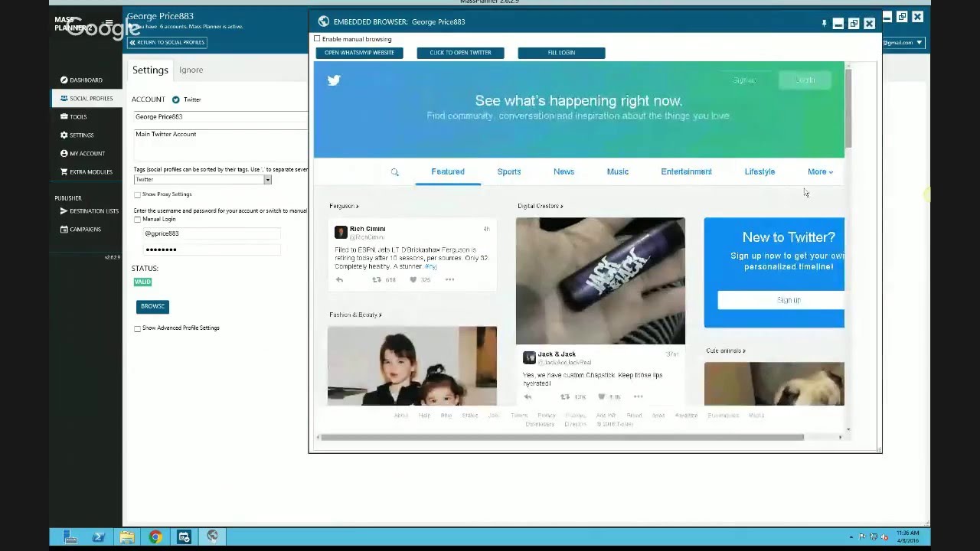Select Social Profiles in the sidebar

pyautogui.click(x=86, y=98)
